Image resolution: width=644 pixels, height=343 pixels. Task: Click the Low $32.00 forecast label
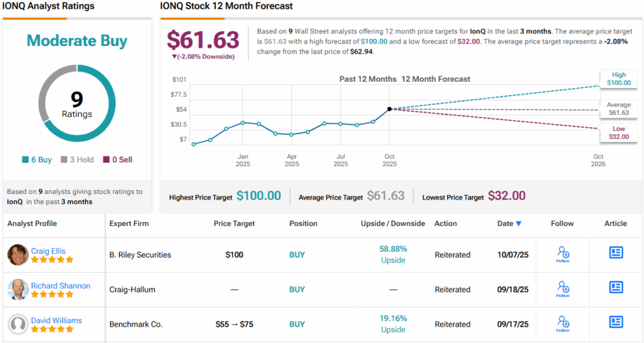(x=618, y=133)
